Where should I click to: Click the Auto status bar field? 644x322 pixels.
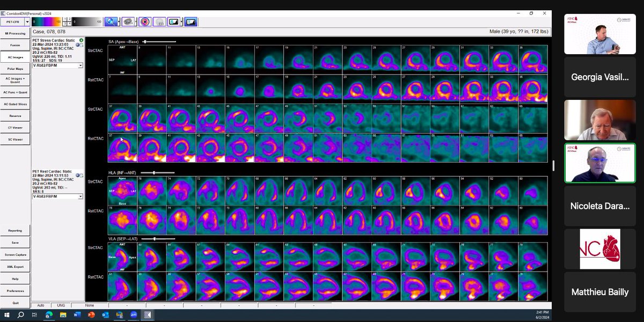40,305
